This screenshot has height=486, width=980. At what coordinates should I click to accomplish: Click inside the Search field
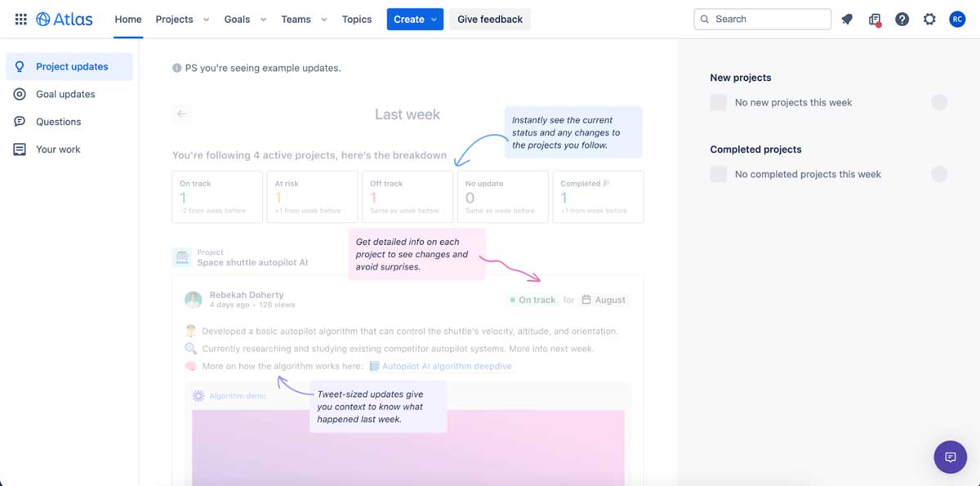click(761, 18)
